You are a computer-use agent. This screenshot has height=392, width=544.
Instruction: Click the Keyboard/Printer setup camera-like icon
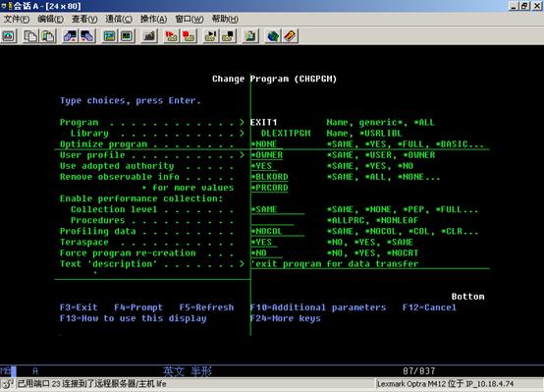(x=149, y=36)
